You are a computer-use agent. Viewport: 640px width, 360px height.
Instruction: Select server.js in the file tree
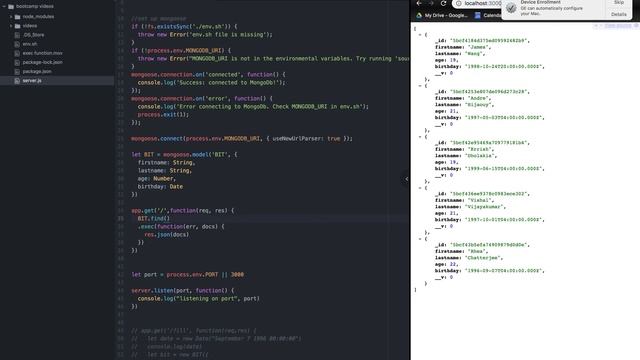pos(32,81)
